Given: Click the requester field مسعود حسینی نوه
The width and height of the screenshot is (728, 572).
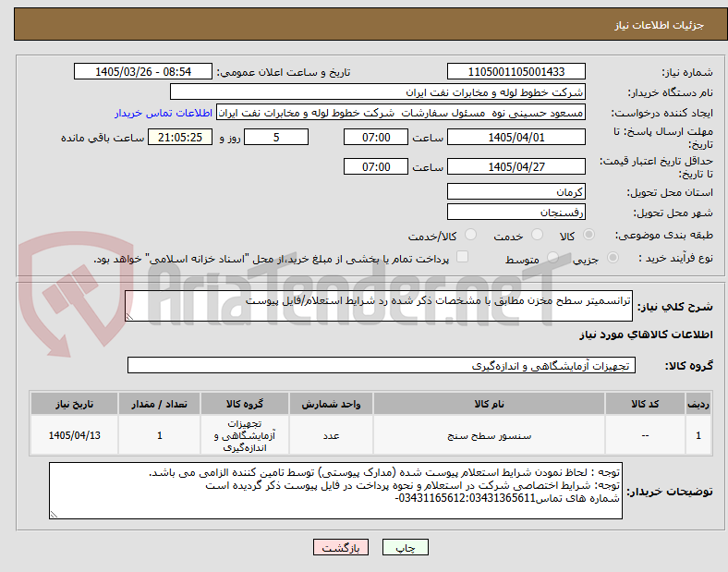Looking at the screenshot, I should [x=401, y=113].
